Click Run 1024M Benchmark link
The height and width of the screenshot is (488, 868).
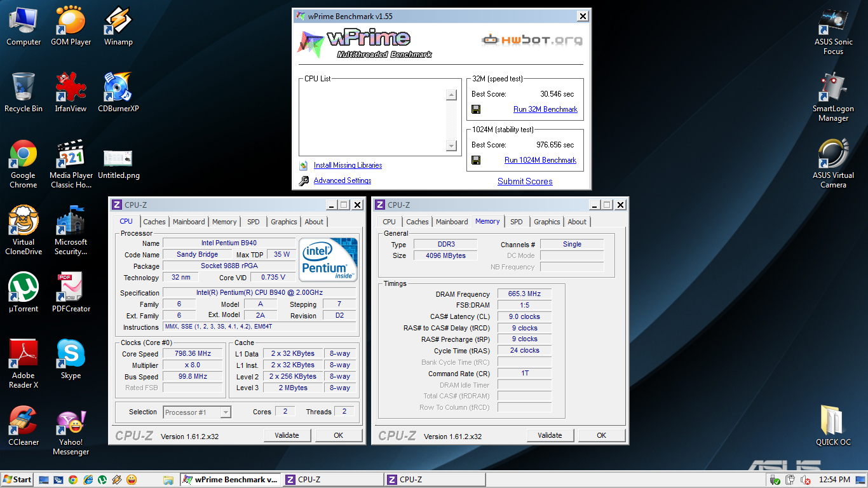coord(540,160)
